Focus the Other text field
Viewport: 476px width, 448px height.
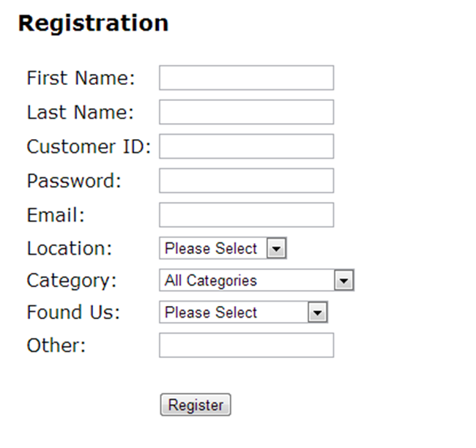tap(246, 346)
